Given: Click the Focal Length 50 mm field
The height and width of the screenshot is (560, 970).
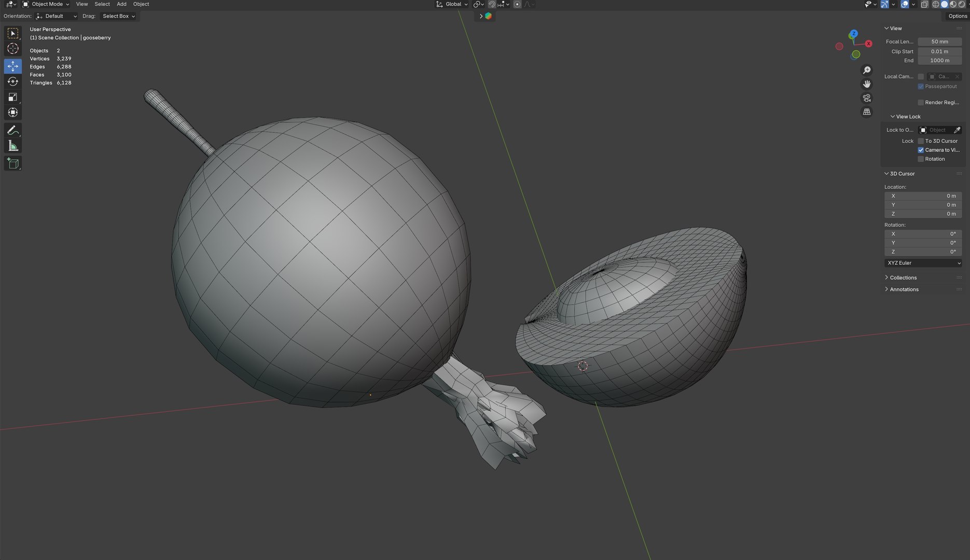Looking at the screenshot, I should point(939,41).
